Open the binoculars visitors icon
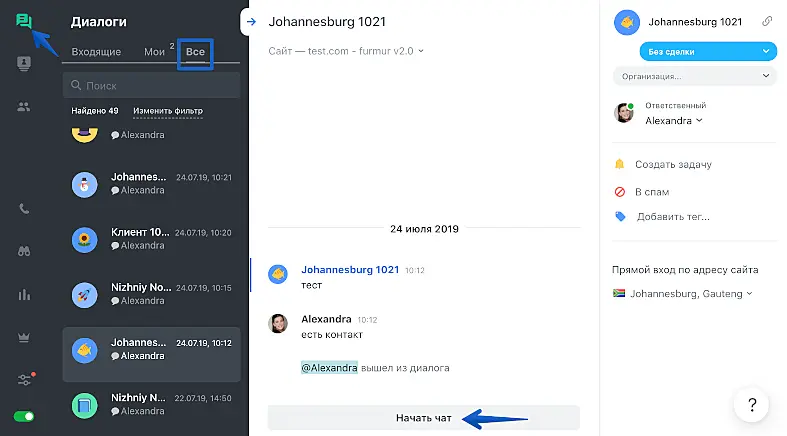The width and height of the screenshot is (787, 436). 24,252
